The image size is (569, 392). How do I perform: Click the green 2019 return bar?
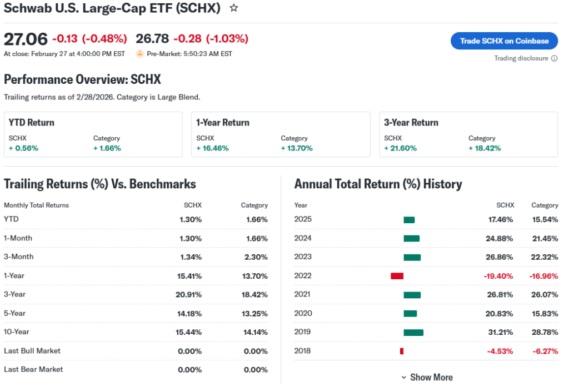point(413,333)
